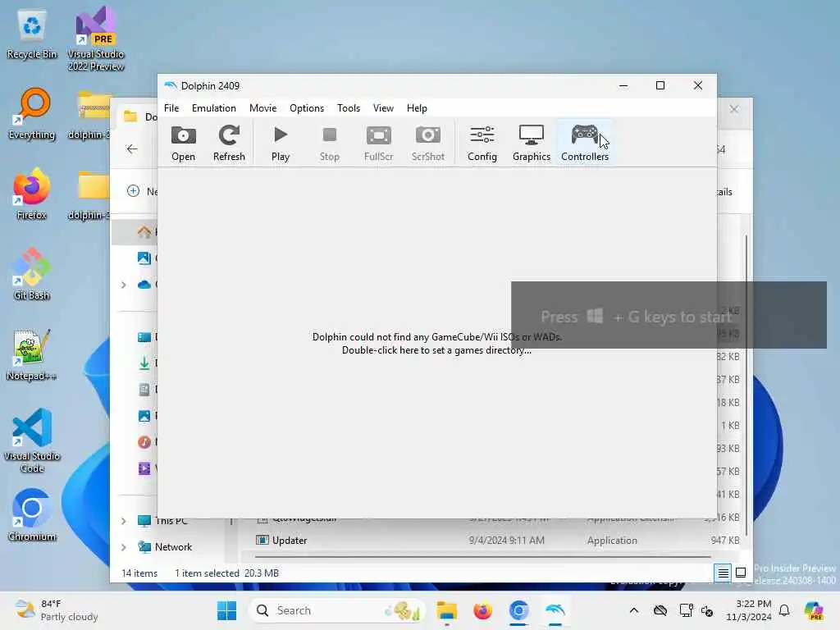Open the File menu in Dolphin

[171, 108]
